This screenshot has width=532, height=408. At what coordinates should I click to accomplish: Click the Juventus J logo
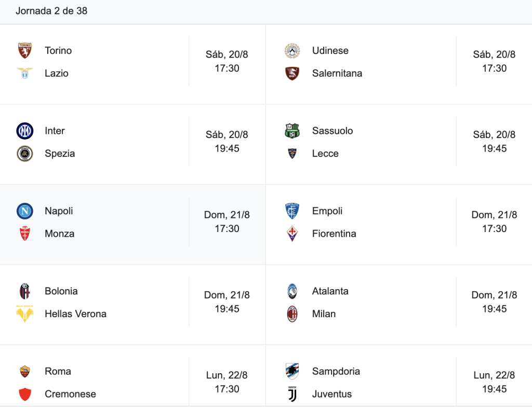click(292, 394)
